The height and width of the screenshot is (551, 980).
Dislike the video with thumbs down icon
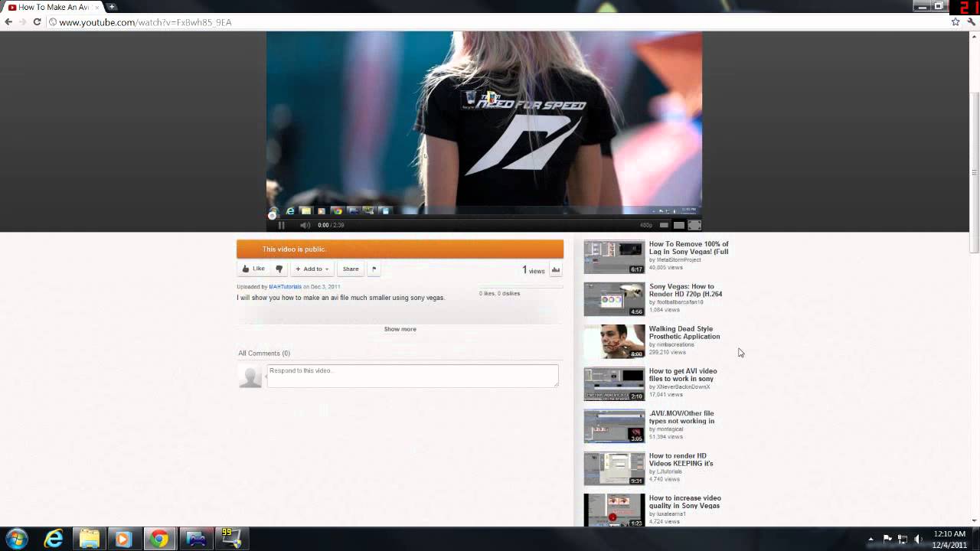(279, 269)
